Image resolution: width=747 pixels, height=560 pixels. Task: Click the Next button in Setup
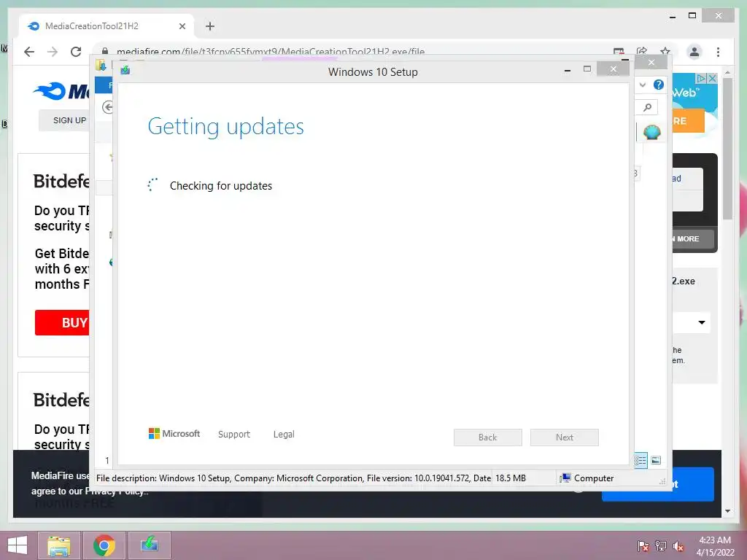(x=565, y=437)
